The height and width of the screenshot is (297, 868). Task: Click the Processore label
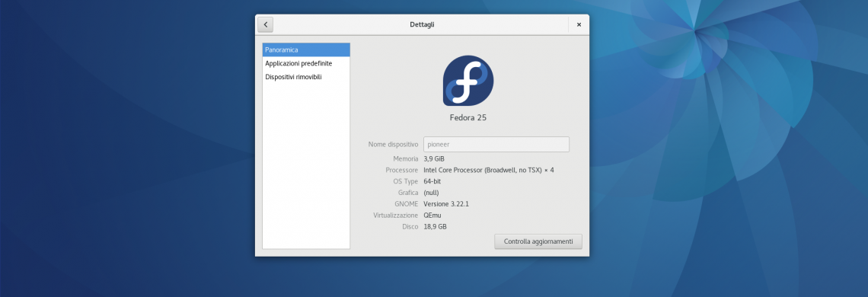click(x=402, y=170)
